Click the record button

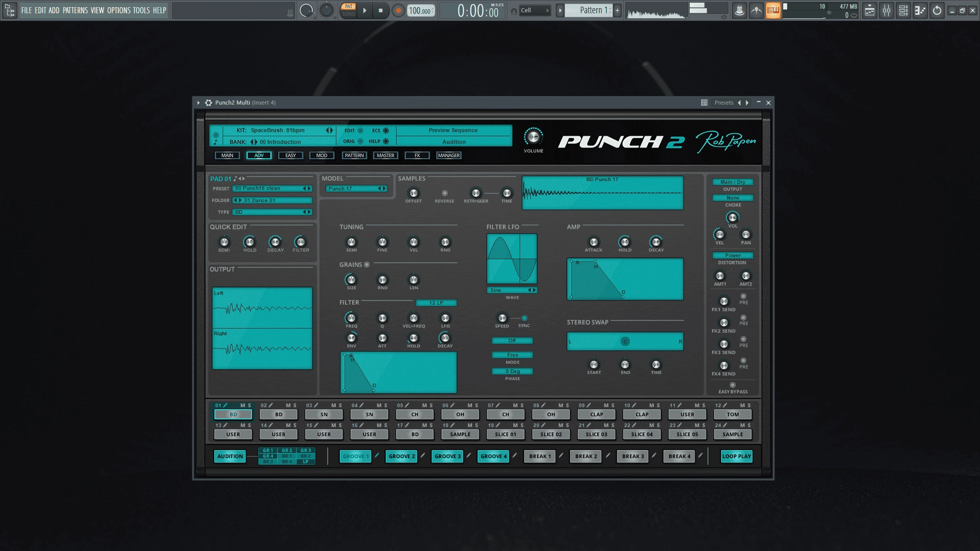398,11
